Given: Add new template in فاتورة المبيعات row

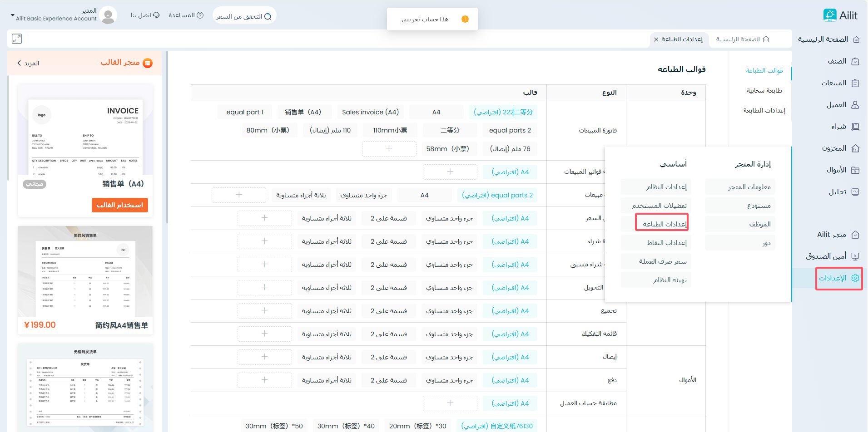Looking at the screenshot, I should [x=389, y=149].
